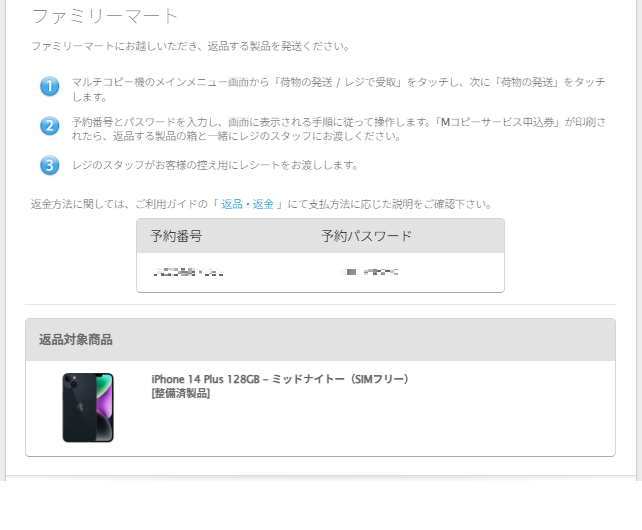Click the iPhone 14 Plus 128GB product title
The width and height of the screenshot is (642, 530).
pos(280,379)
